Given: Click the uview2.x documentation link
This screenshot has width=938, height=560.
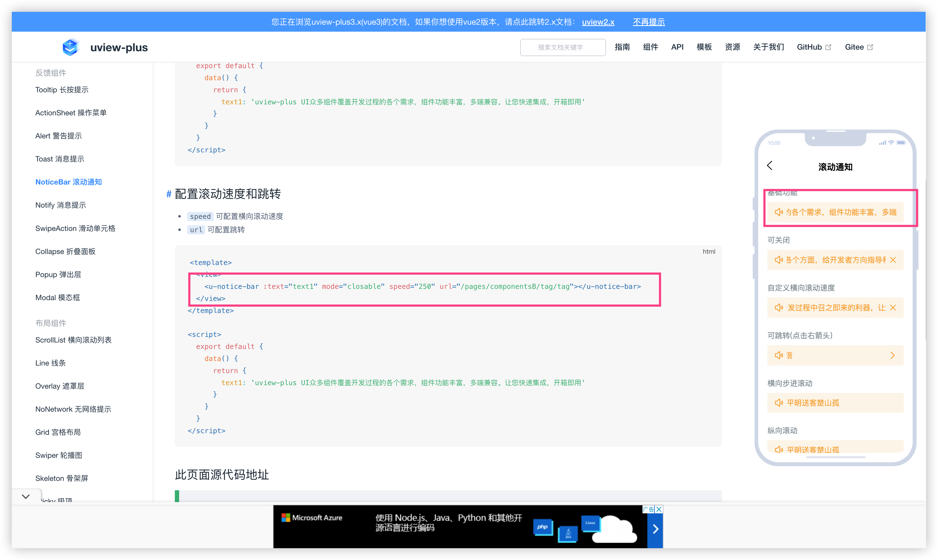Looking at the screenshot, I should click(598, 22).
